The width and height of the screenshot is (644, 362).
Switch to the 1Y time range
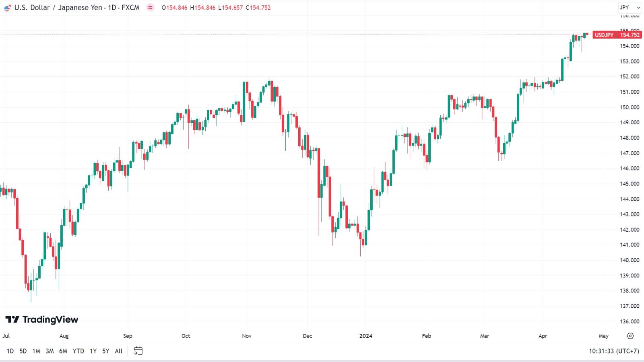(93, 351)
